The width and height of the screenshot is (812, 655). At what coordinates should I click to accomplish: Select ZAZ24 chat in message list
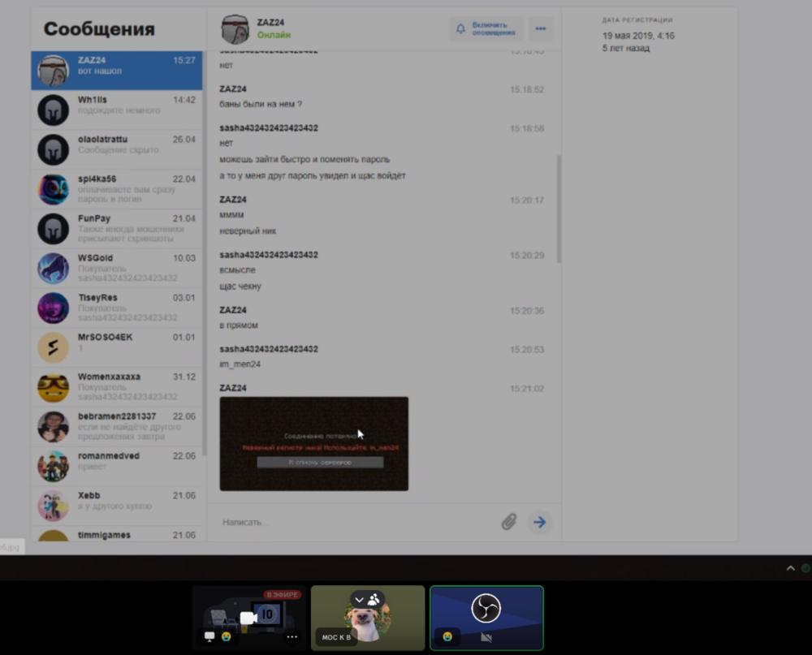point(116,70)
